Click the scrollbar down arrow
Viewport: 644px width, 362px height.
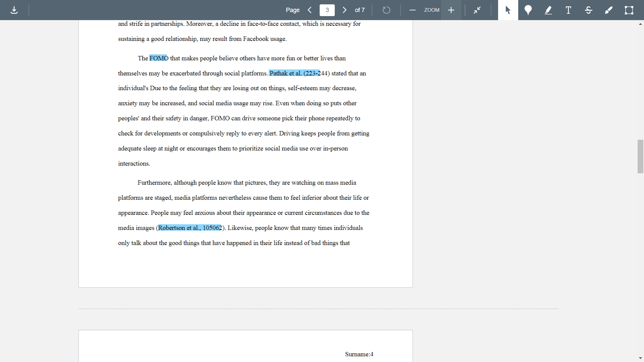coord(640,358)
